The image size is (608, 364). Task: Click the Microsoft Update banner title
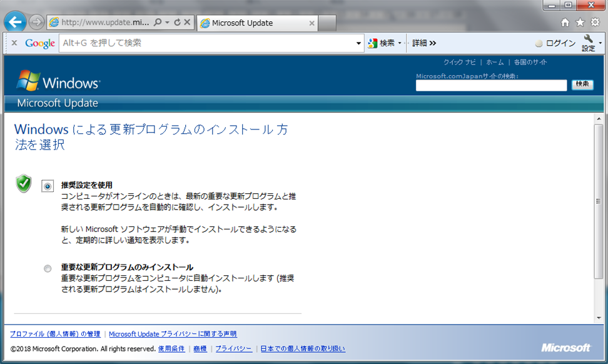[x=58, y=103]
